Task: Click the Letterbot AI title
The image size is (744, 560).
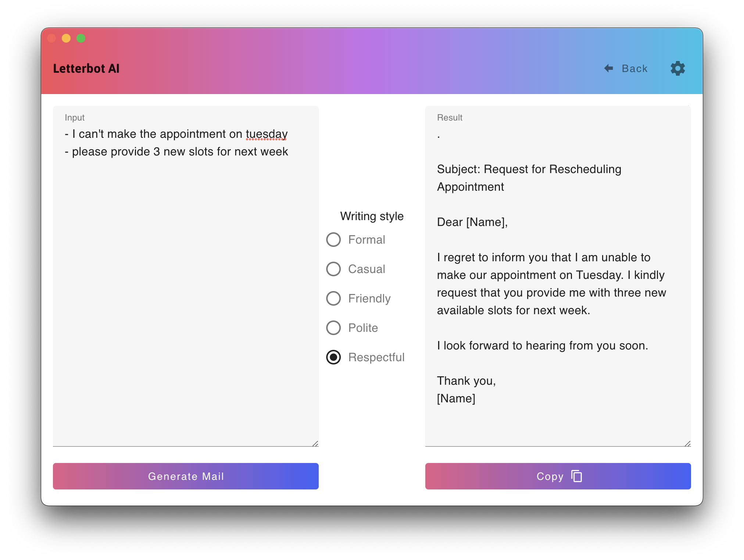Action: coord(86,68)
